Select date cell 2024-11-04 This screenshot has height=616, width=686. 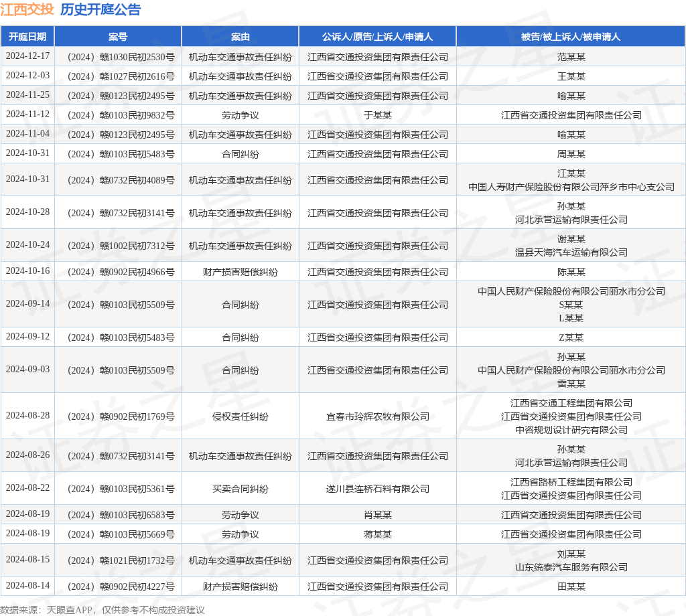pyautogui.click(x=27, y=133)
